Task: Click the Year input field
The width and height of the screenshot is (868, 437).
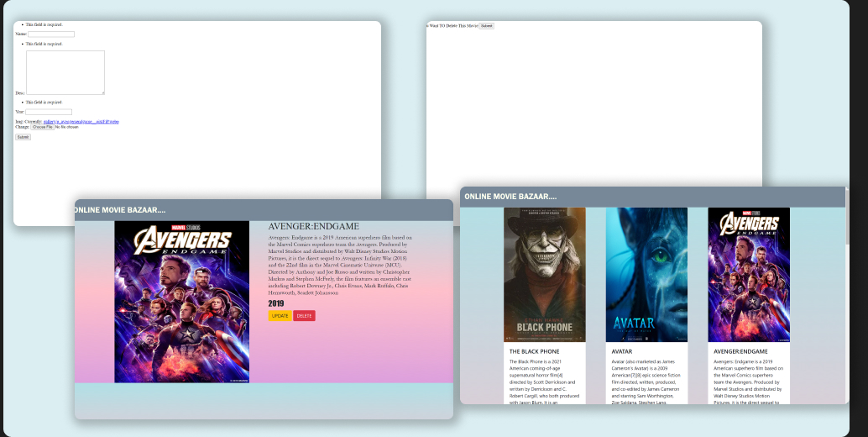Action: coord(49,112)
